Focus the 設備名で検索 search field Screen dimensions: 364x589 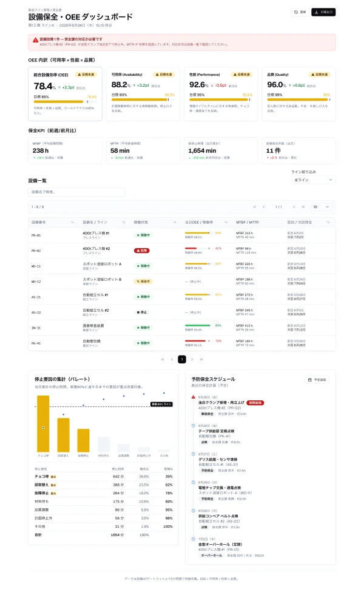point(76,192)
